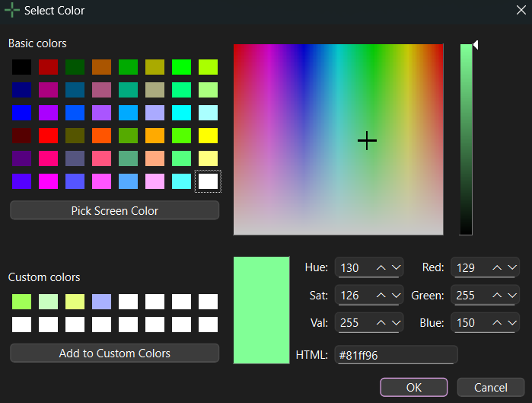The height and width of the screenshot is (403, 532).
Task: Click Add to Custom Colors button
Action: (114, 353)
